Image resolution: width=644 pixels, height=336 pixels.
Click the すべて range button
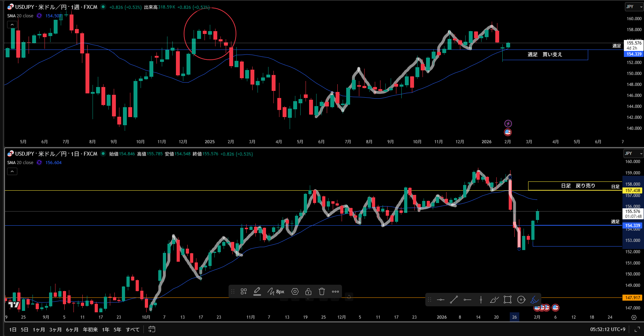click(132, 330)
